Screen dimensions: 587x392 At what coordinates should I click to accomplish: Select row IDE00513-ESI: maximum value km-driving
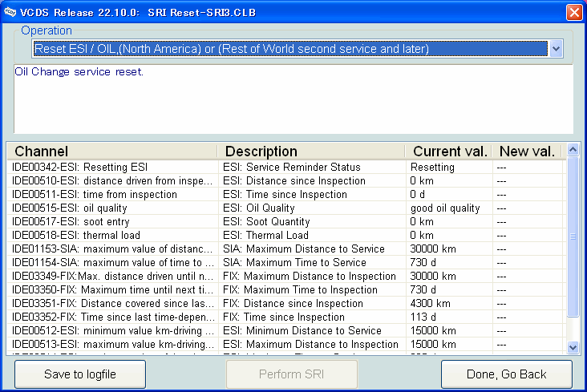286,345
